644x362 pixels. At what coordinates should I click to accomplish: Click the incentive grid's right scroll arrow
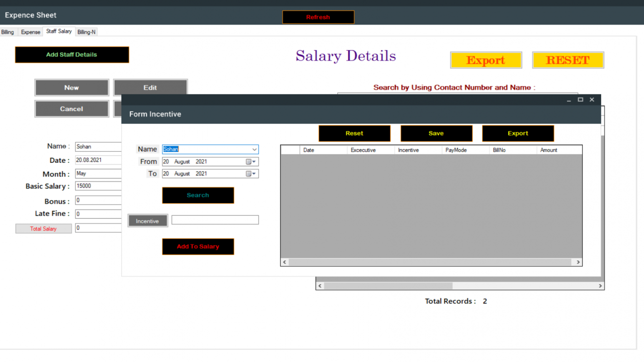coord(578,262)
